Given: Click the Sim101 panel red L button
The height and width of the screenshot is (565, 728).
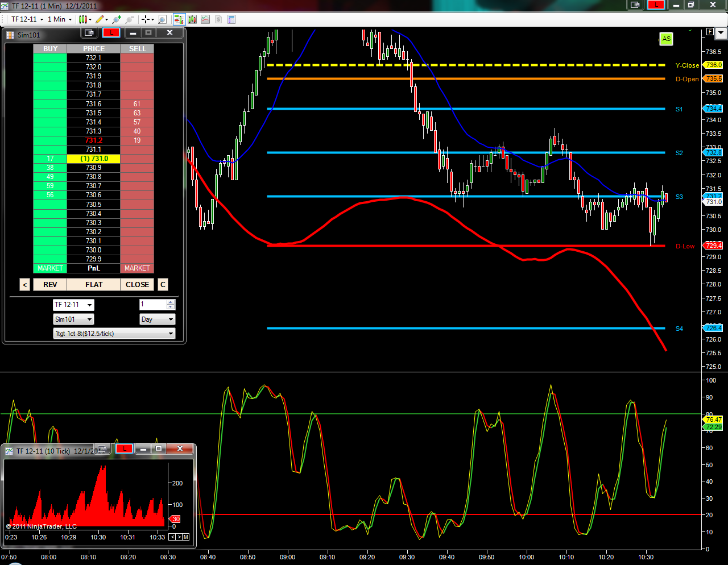Looking at the screenshot, I should pyautogui.click(x=111, y=33).
